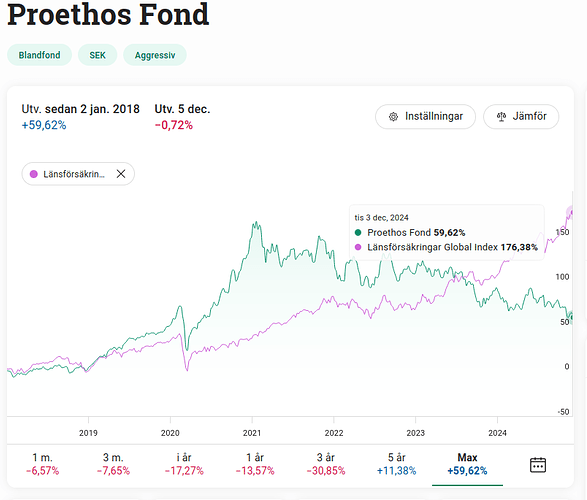Open Inställningar chart settings
The image size is (587, 500).
pos(425,116)
